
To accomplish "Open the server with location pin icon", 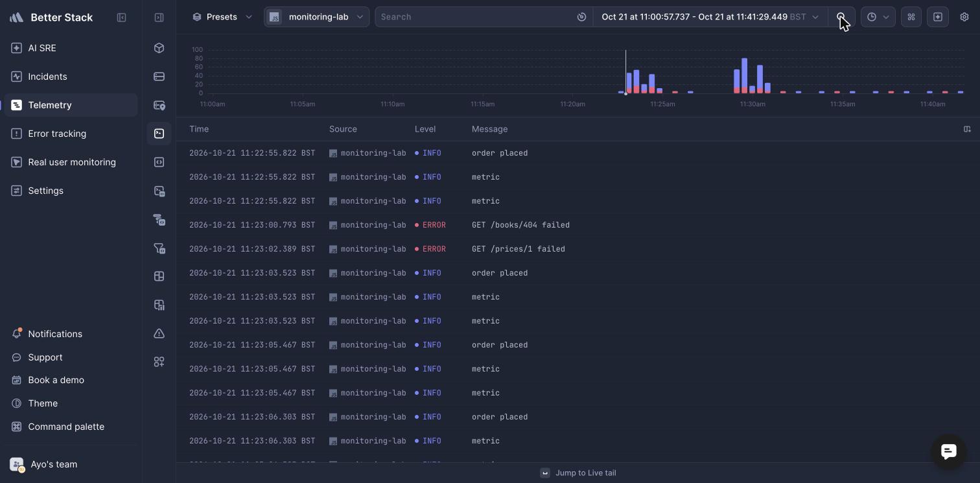I will pos(159,105).
